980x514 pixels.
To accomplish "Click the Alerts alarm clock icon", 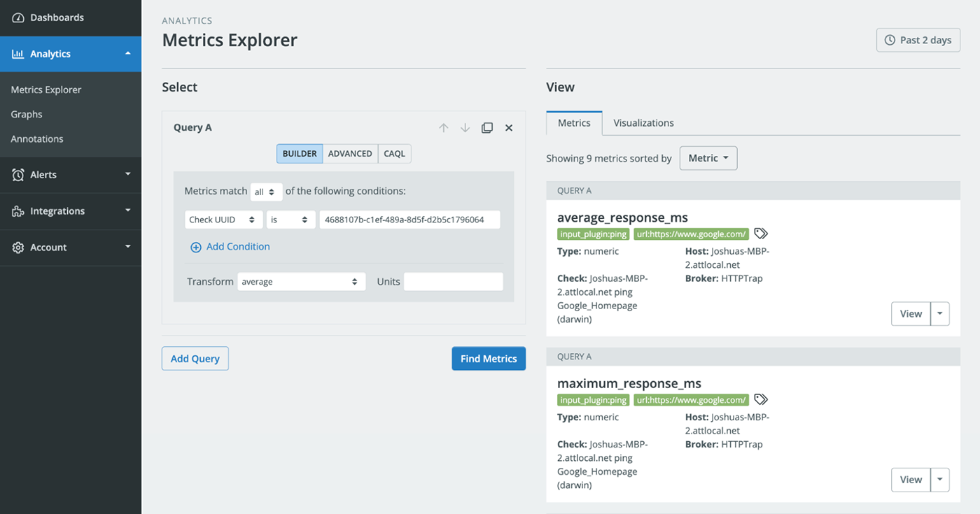I will click(x=18, y=175).
